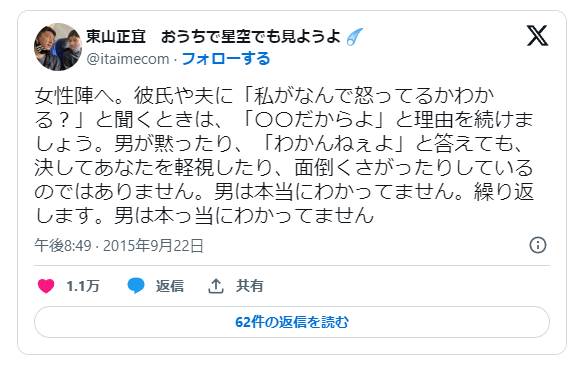Open the timestamp 午後8:49 link
The image size is (573, 371).
[x=63, y=246]
